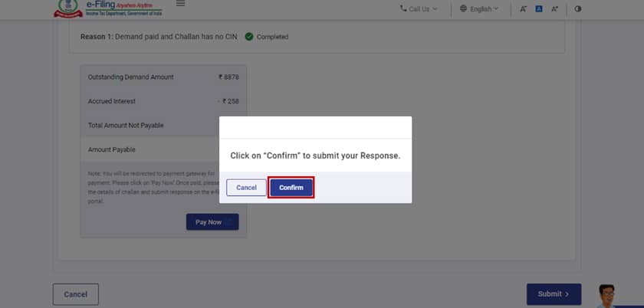Screen dimensions: 644x308
Task: Reset to default font size icon
Action: click(x=539, y=8)
